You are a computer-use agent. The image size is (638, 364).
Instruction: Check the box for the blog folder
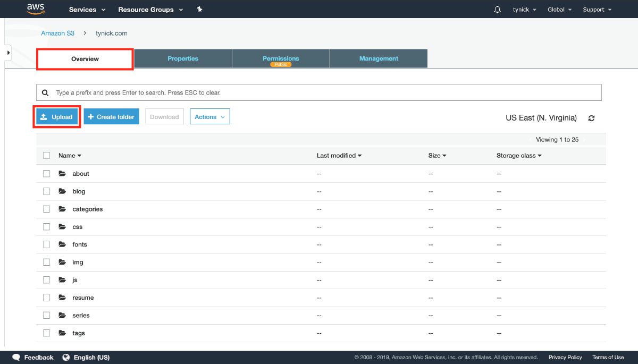pyautogui.click(x=47, y=191)
